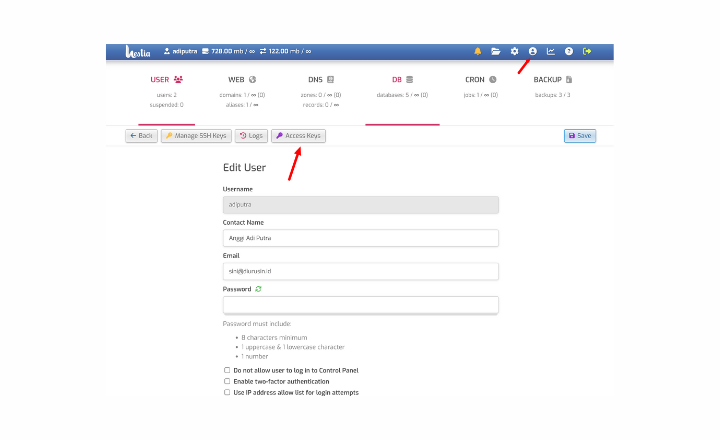Click 'backups: 3 / 3' stat text
The height and width of the screenshot is (440, 720).
point(552,95)
